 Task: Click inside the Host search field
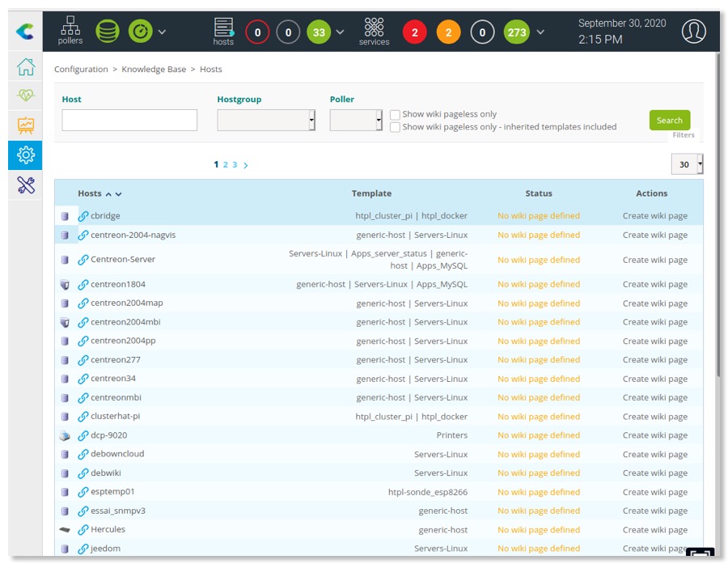(x=129, y=120)
